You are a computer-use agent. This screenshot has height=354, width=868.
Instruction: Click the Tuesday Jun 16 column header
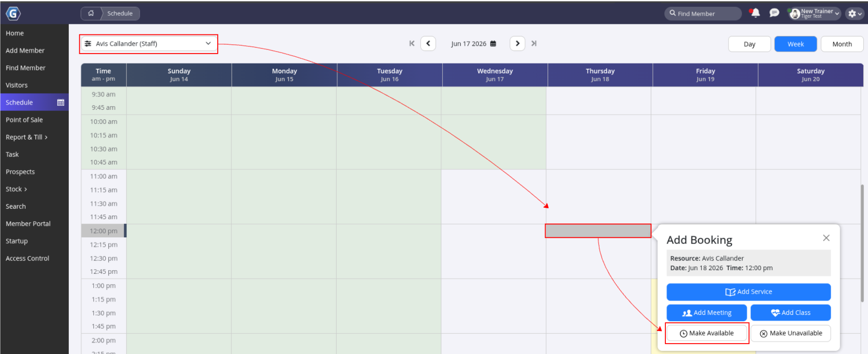390,75
